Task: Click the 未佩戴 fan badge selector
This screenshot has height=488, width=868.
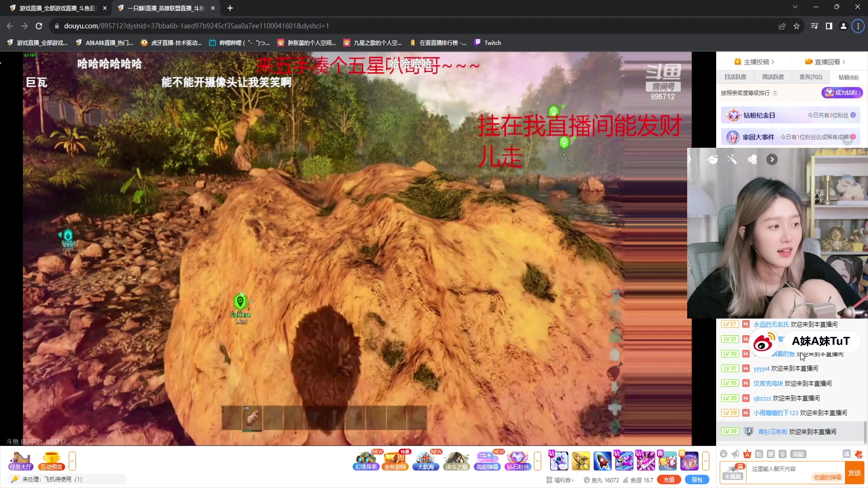Action: (x=733, y=473)
